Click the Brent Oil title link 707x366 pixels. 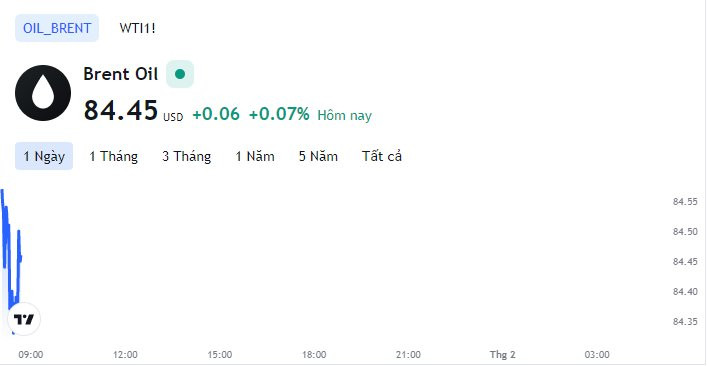point(120,74)
